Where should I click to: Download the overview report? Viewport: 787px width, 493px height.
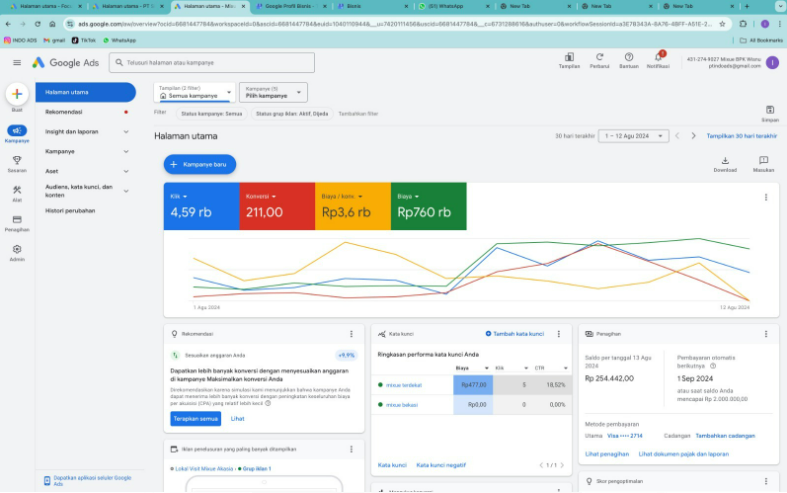725,161
